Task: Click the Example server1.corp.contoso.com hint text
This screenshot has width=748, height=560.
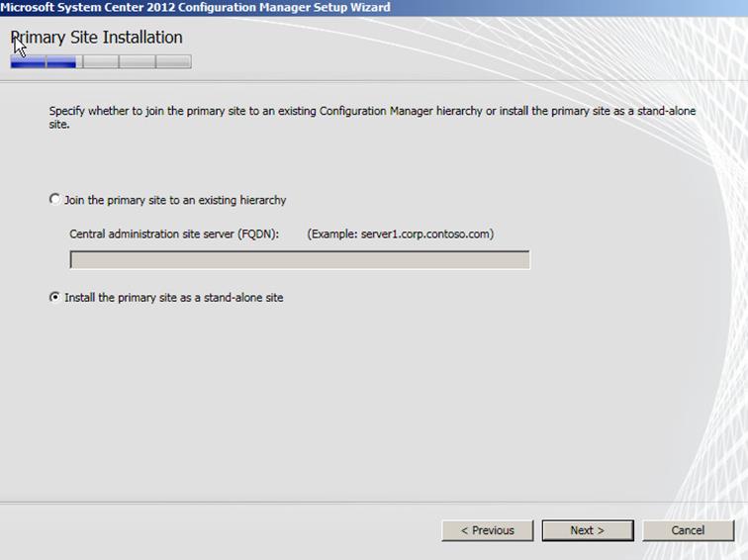Action: pyautogui.click(x=401, y=234)
